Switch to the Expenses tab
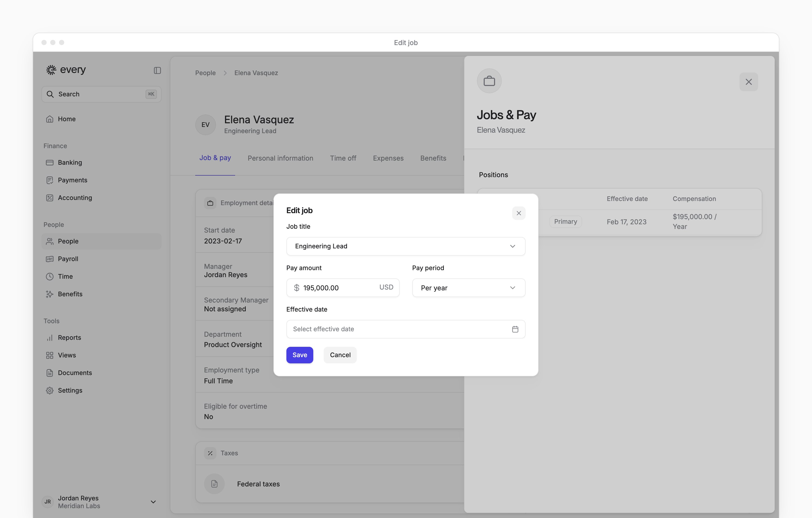This screenshot has height=518, width=812. (x=388, y=158)
